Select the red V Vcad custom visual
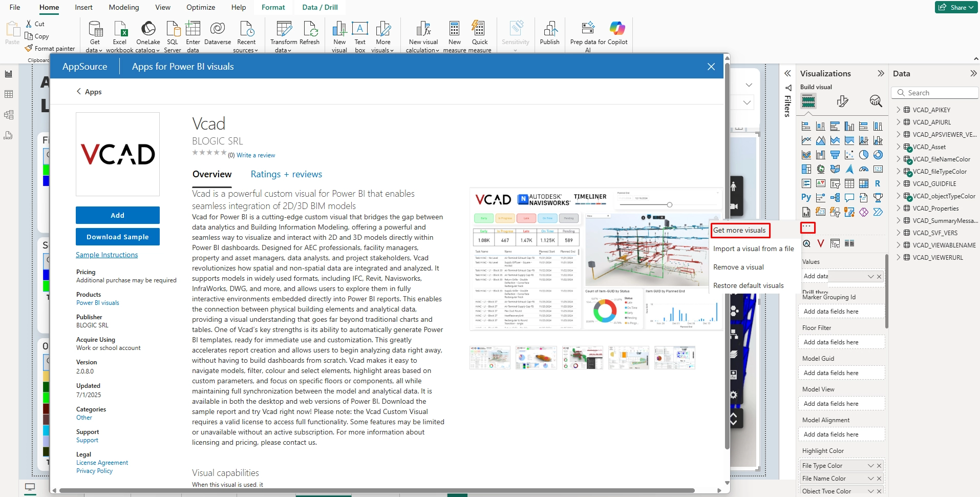 click(x=821, y=244)
